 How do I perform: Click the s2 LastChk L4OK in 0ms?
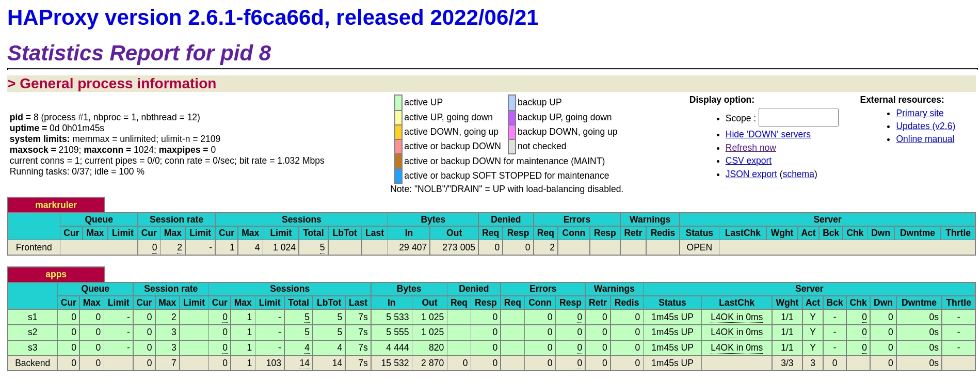click(736, 332)
